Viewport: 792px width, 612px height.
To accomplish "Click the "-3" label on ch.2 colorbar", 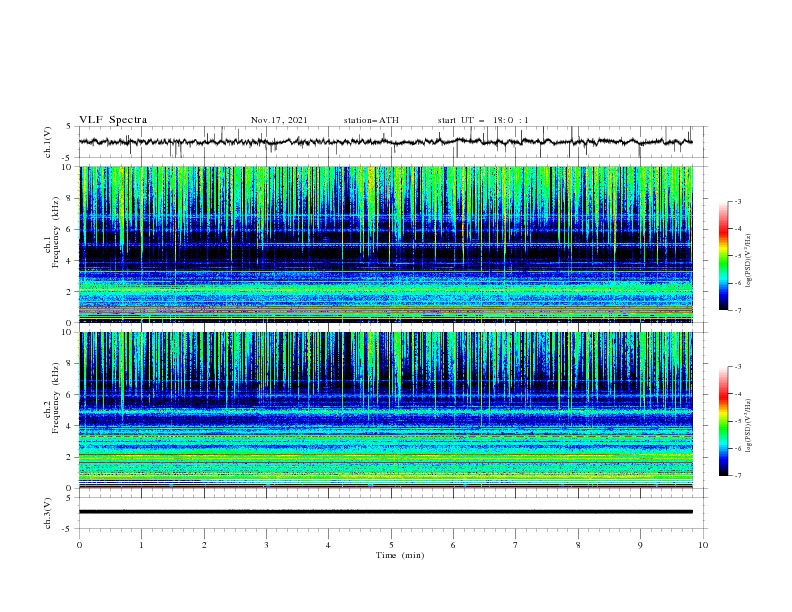I will (738, 367).
